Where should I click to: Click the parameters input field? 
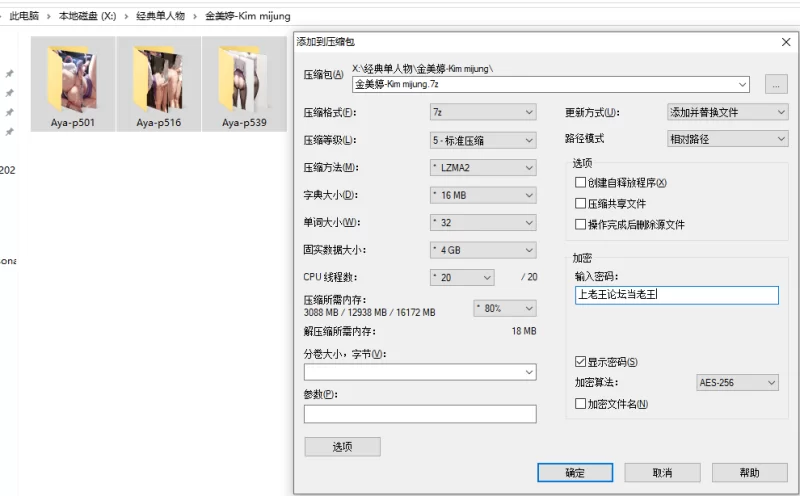pos(420,414)
